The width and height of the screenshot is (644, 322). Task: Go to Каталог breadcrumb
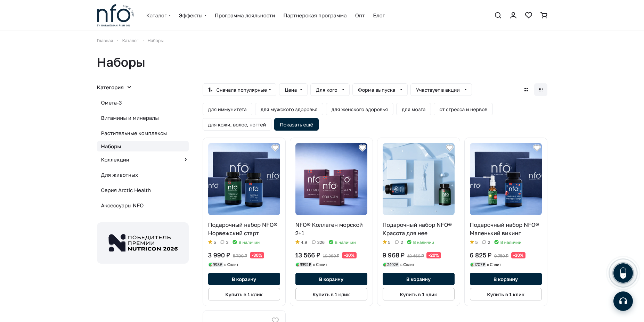click(130, 41)
